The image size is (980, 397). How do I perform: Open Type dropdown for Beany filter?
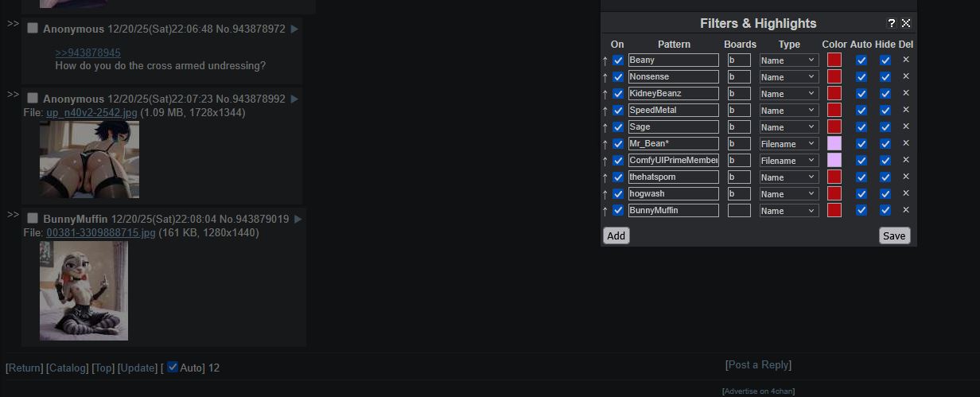click(x=789, y=60)
